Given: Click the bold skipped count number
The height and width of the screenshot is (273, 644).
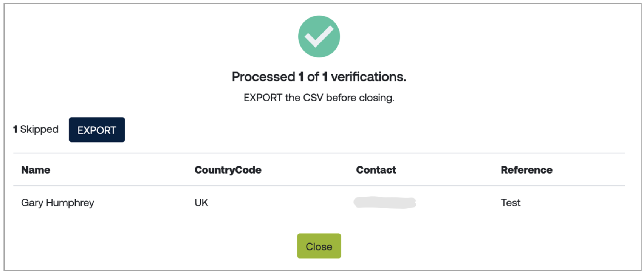Looking at the screenshot, I should click(15, 129).
